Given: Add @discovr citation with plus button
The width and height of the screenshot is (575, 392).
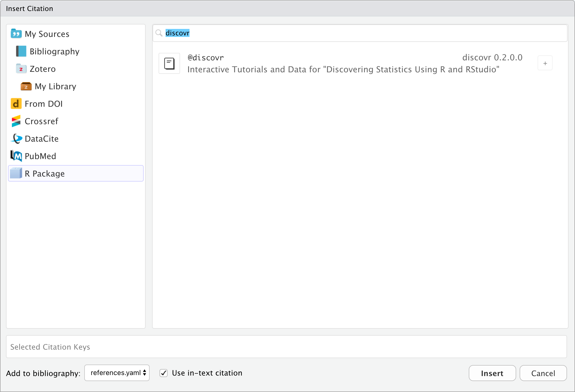Looking at the screenshot, I should [x=545, y=63].
